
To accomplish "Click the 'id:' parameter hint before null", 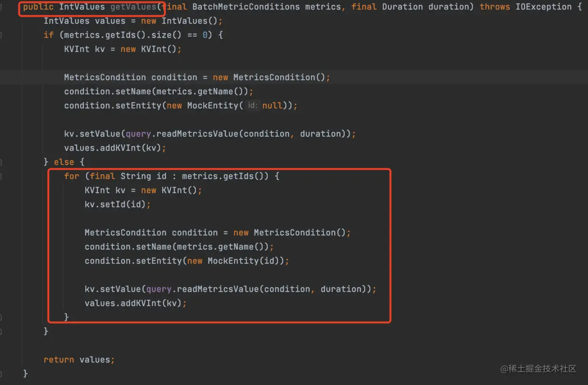I will tap(252, 105).
